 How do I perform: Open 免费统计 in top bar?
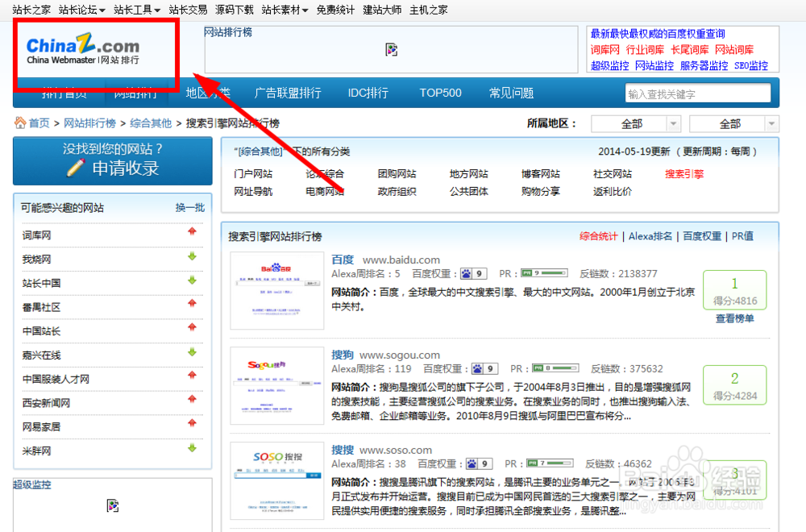335,10
